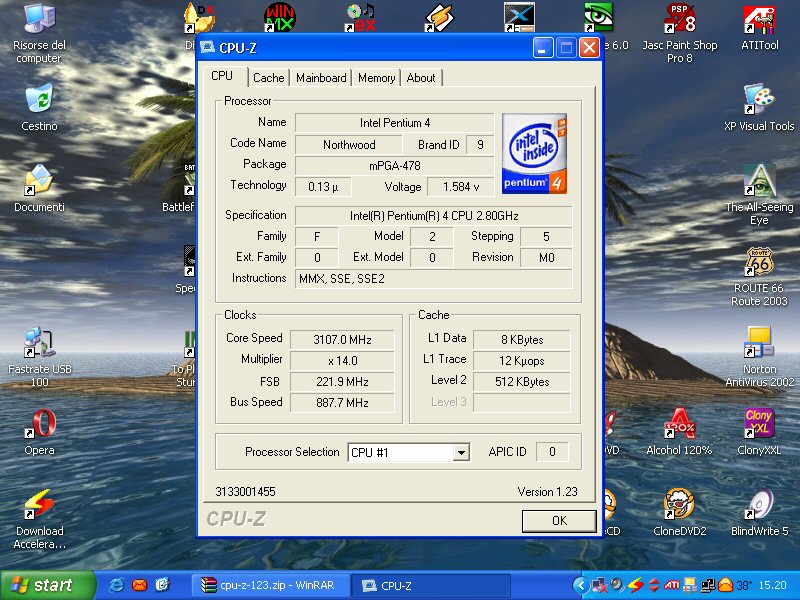The height and width of the screenshot is (600, 800).
Task: Show hidden tray icons with the arrow button
Action: click(x=580, y=585)
